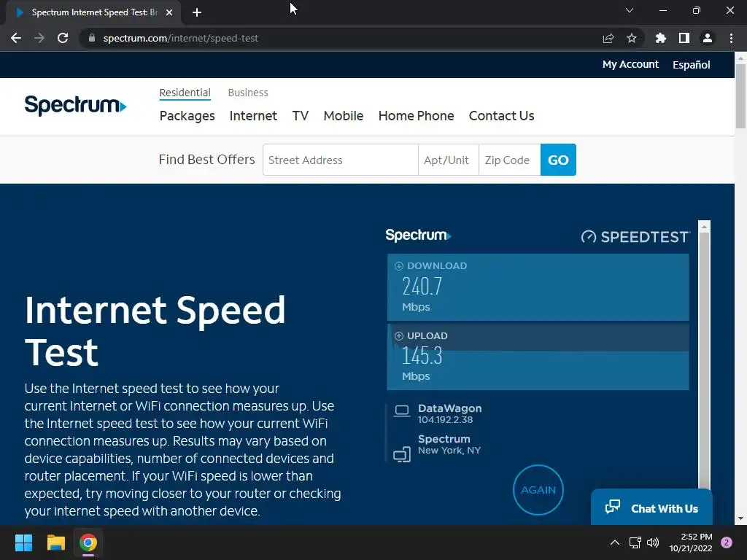
Task: Switch language with the Español link
Action: point(691,64)
